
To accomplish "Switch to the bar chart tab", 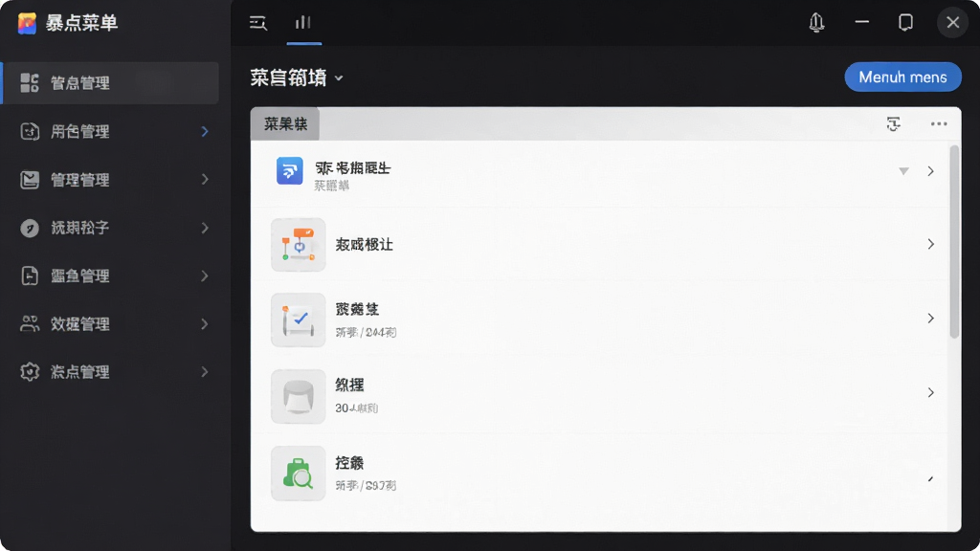I will click(303, 23).
